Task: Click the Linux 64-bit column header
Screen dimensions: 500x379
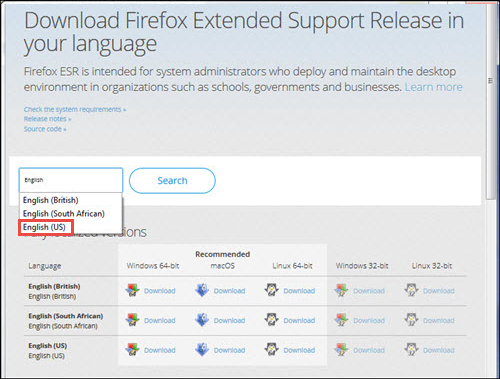Action: pos(292,266)
